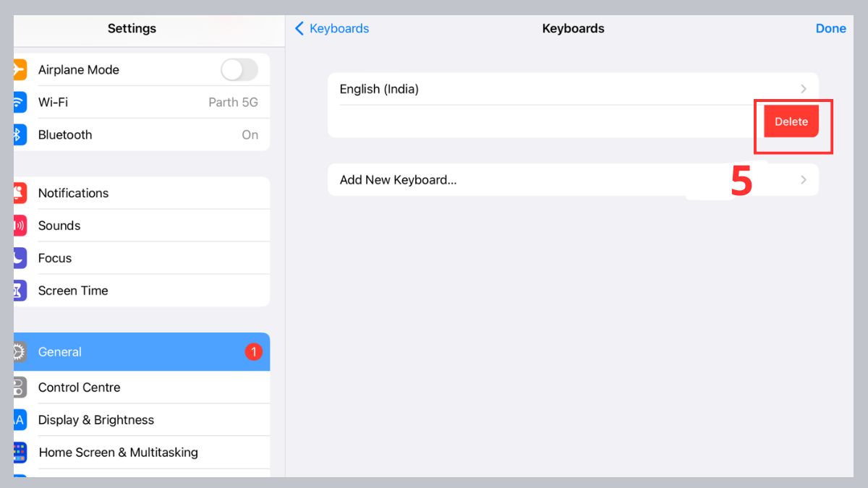
Task: Tap Done to finish editing keyboards
Action: click(830, 28)
